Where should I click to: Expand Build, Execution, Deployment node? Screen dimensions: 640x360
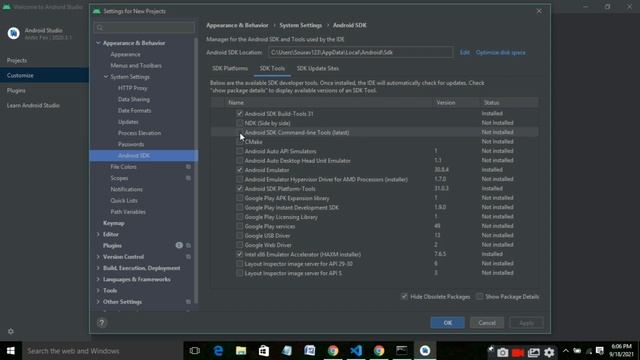point(98,268)
